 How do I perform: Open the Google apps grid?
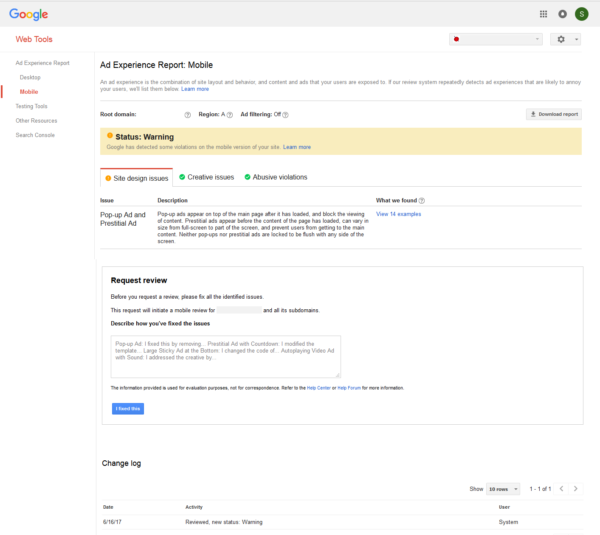click(x=543, y=14)
